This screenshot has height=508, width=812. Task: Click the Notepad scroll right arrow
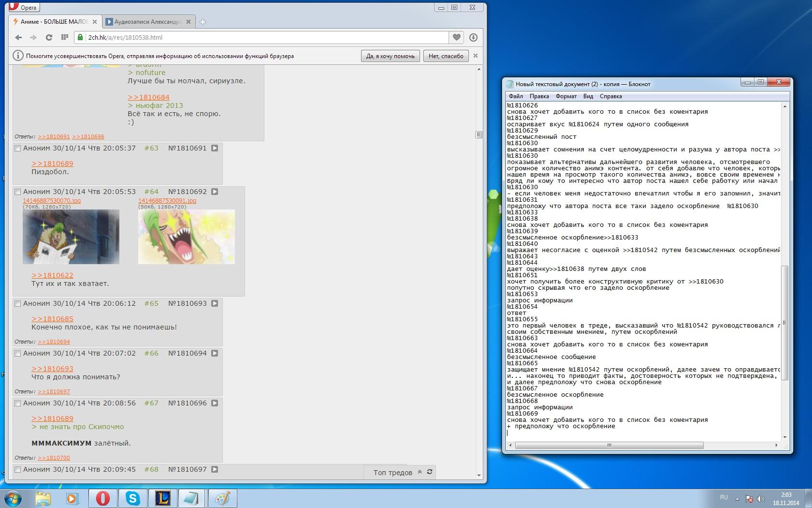pos(777,445)
